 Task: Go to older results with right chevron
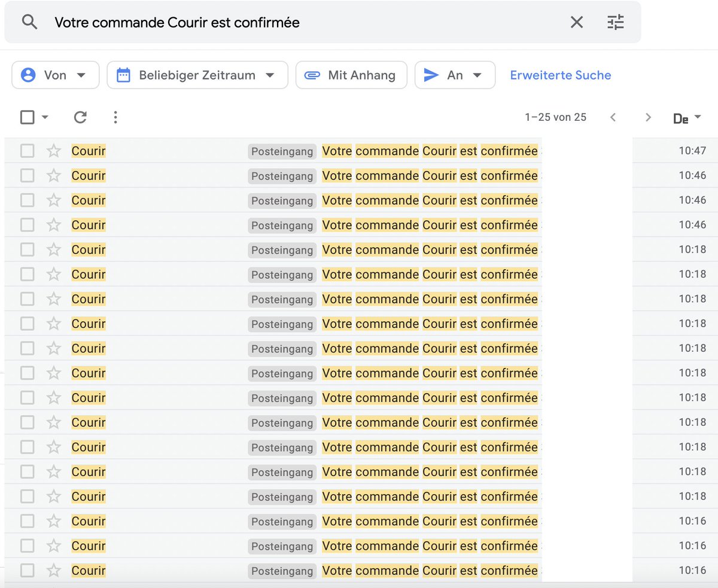[648, 117]
